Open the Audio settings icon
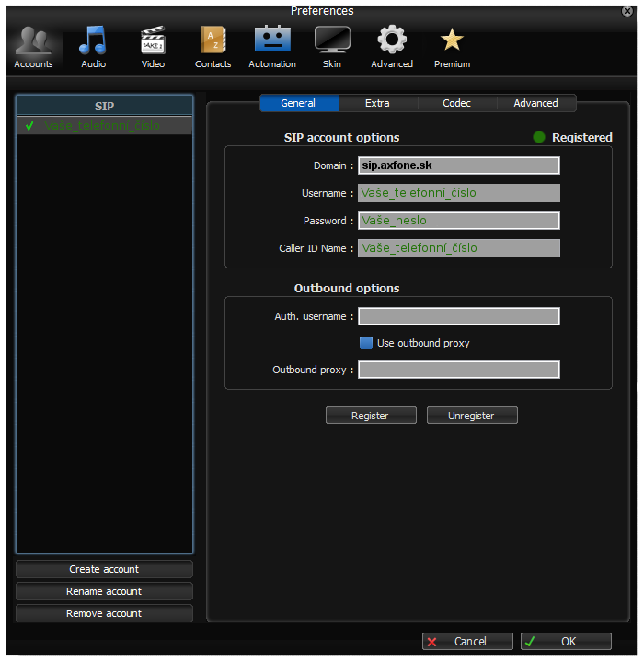Image resolution: width=644 pixels, height=662 pixels. 93,46
